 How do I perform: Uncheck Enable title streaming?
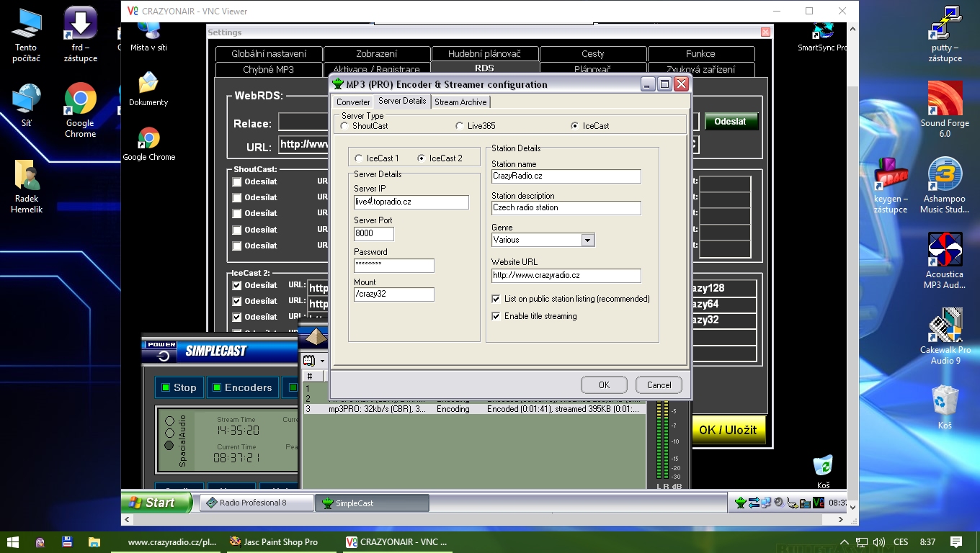[x=496, y=316]
